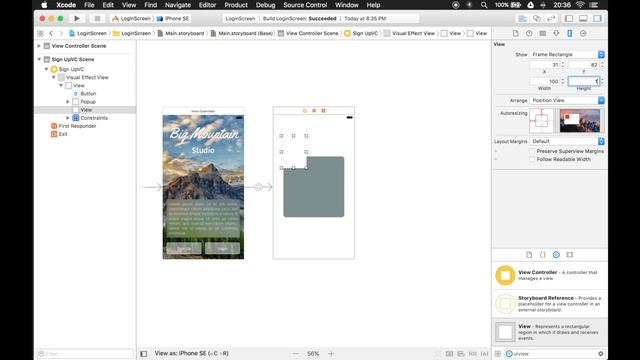Click the object library search field

[x=554, y=354]
